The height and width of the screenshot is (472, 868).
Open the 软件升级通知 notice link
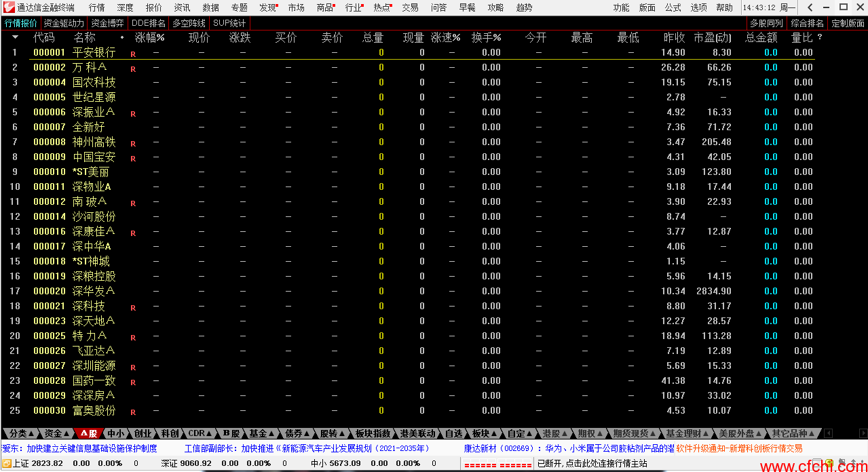click(739, 448)
